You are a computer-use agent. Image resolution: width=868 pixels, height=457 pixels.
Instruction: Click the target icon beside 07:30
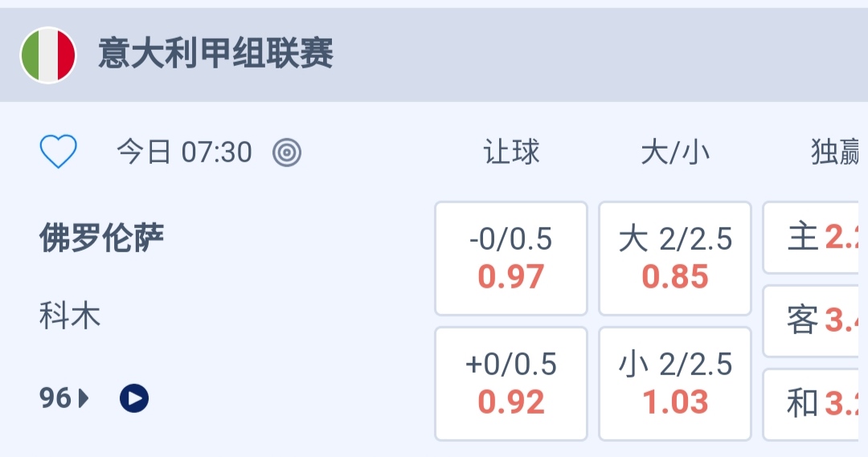click(x=286, y=152)
